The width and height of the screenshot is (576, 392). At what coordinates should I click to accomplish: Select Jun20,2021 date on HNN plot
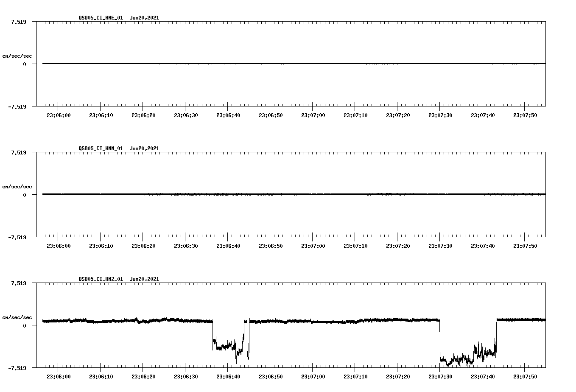coord(145,148)
